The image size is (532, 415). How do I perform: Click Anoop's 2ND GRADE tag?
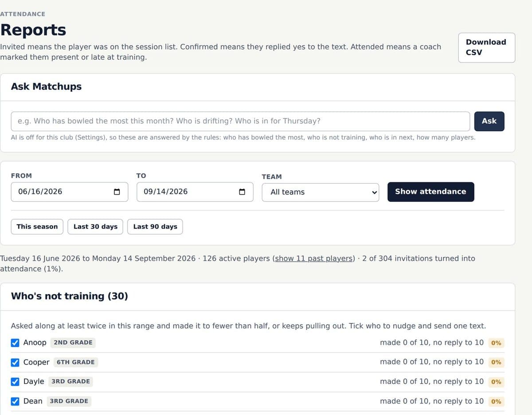click(x=73, y=342)
